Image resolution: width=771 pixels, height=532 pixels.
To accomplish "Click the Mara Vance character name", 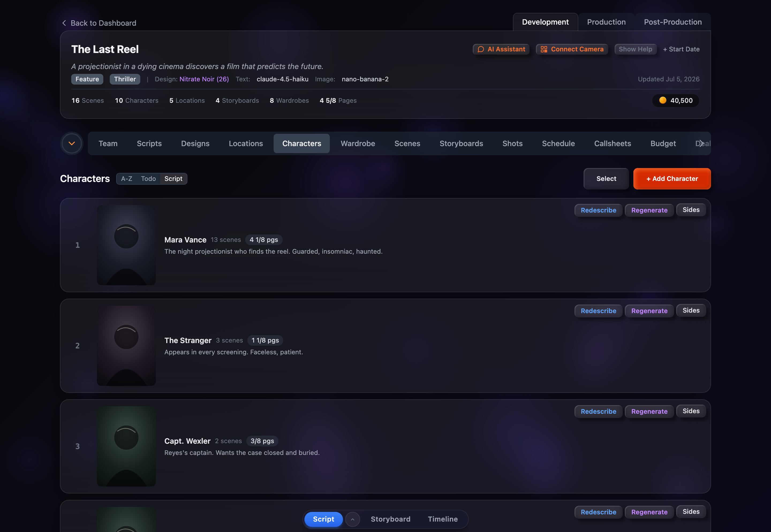I will click(186, 240).
